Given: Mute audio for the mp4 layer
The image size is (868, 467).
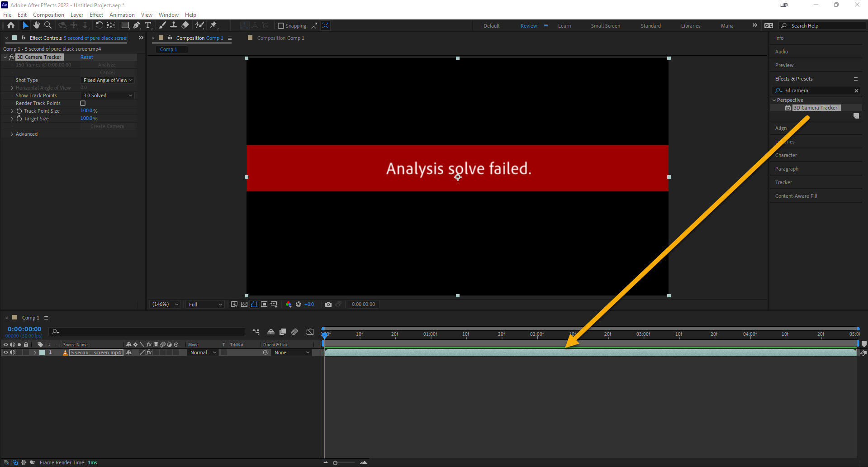Looking at the screenshot, I should [x=13, y=353].
